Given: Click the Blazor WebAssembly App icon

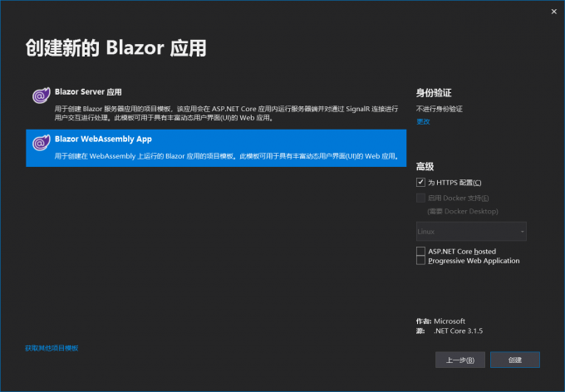Looking at the screenshot, I should click(41, 143).
